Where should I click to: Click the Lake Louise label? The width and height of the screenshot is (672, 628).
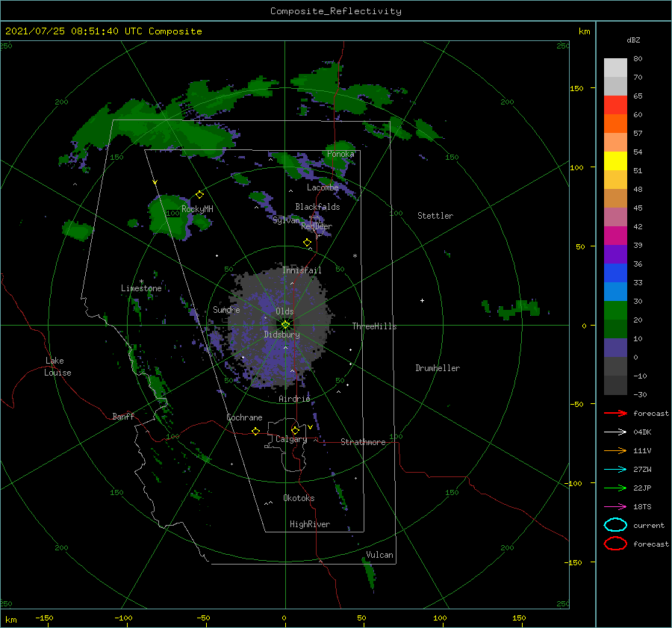tap(57, 367)
